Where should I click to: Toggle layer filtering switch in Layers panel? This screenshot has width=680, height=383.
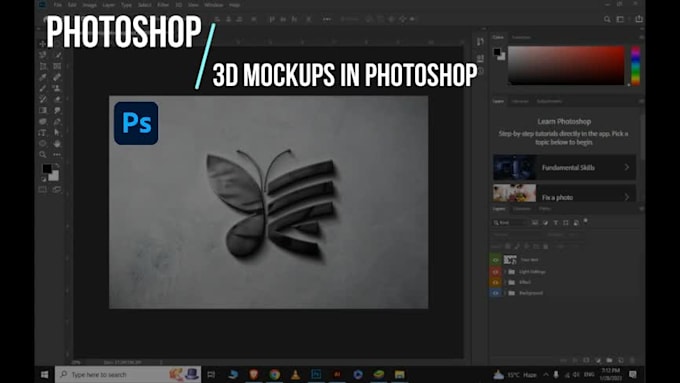[585, 221]
